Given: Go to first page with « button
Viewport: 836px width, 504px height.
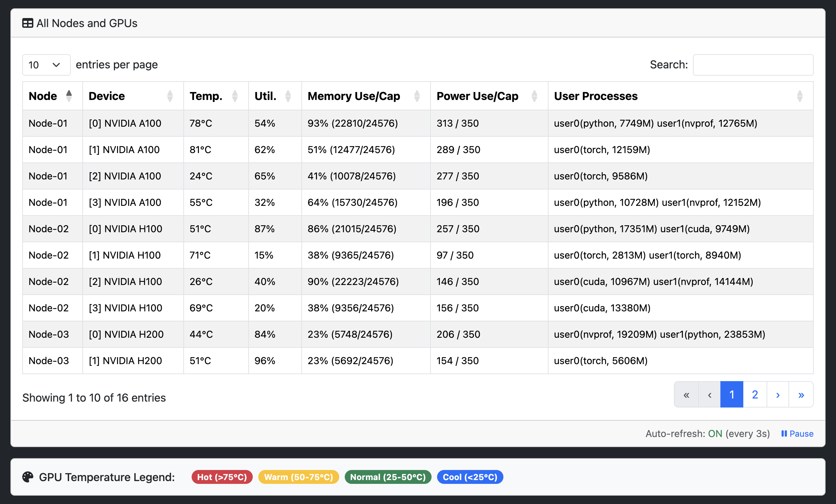Looking at the screenshot, I should coord(686,395).
